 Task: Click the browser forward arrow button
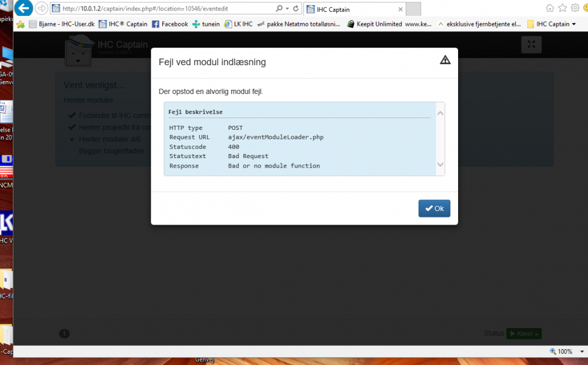tap(41, 9)
